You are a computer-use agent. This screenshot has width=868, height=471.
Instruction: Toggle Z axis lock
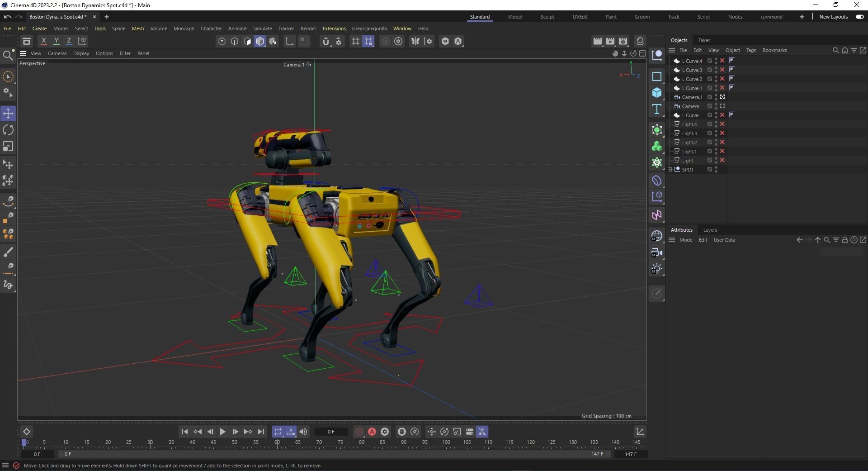69,41
